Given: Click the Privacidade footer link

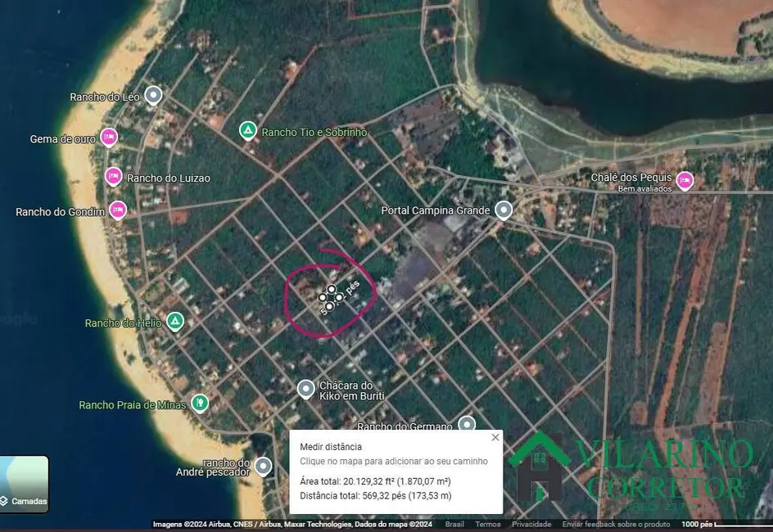Looking at the screenshot, I should click(531, 525).
